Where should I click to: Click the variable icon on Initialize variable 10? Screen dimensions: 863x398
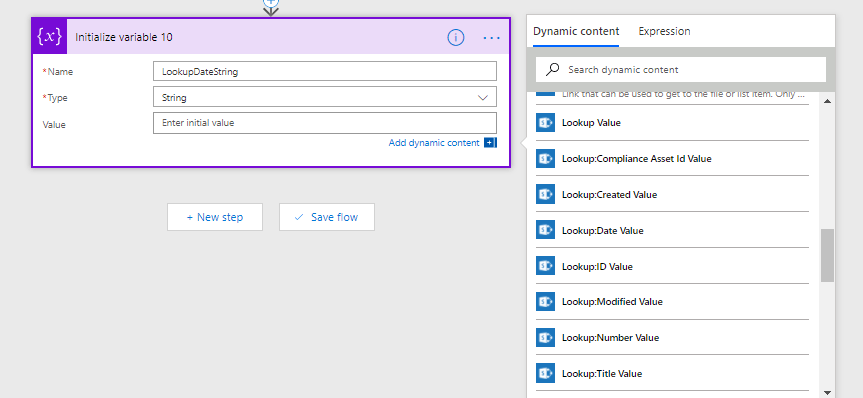50,37
